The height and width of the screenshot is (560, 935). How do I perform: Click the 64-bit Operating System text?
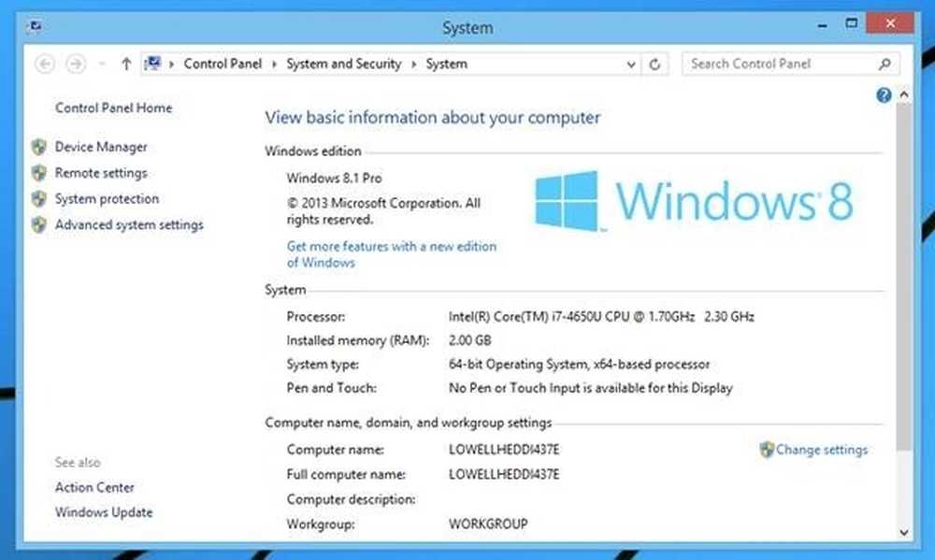[x=579, y=365]
